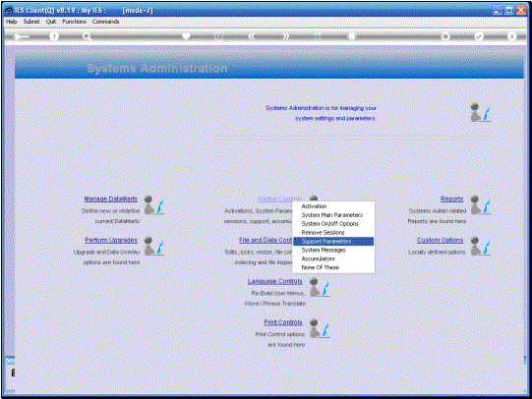Choose System Main Parameters from popup menu
The image size is (532, 399).
[x=332, y=215]
